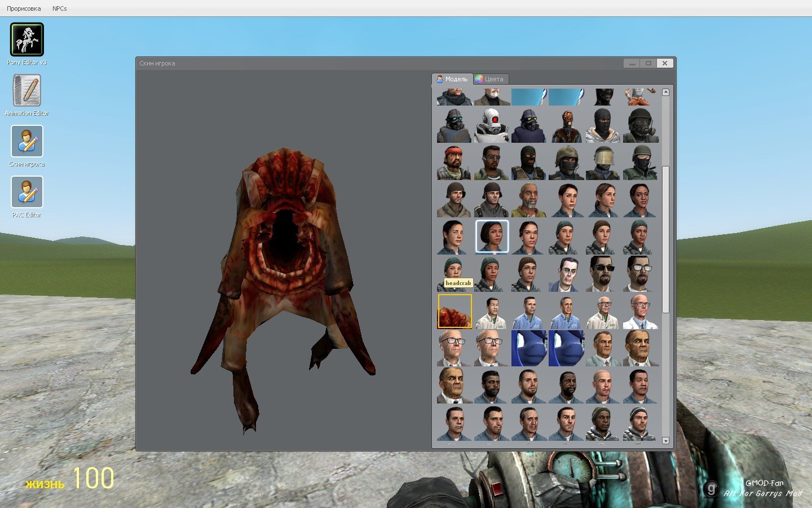The image size is (812, 508).
Task: Pick the bearded man with dark sunglasses
Action: point(603,274)
